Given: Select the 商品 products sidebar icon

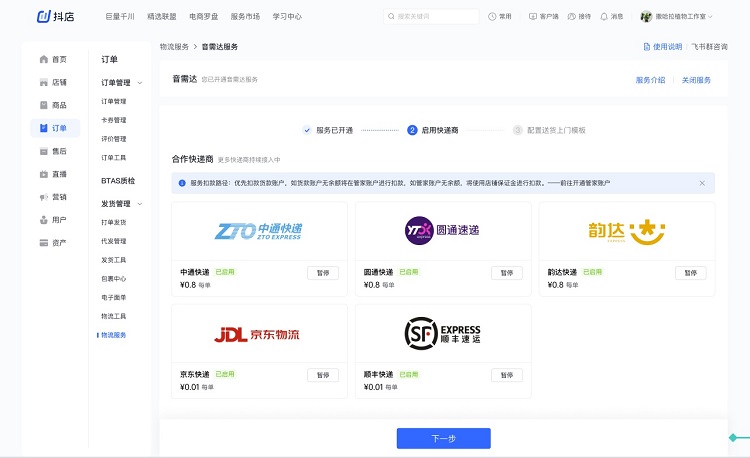Looking at the screenshot, I should [x=43, y=105].
